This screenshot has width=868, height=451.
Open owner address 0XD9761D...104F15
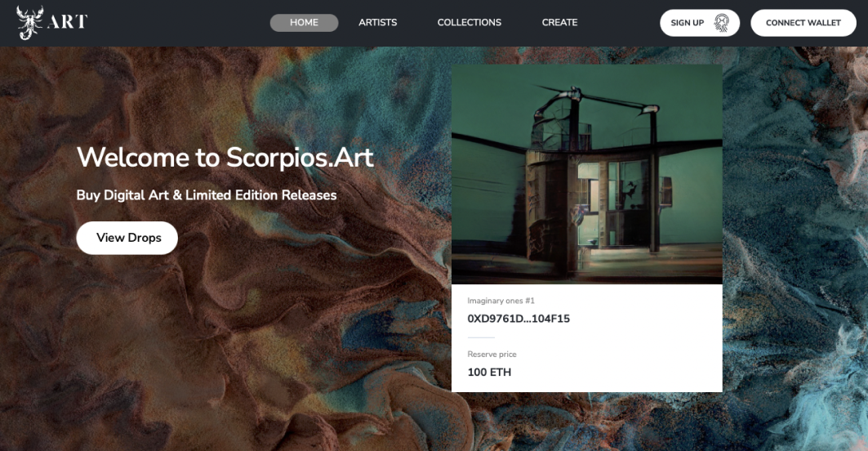(519, 319)
